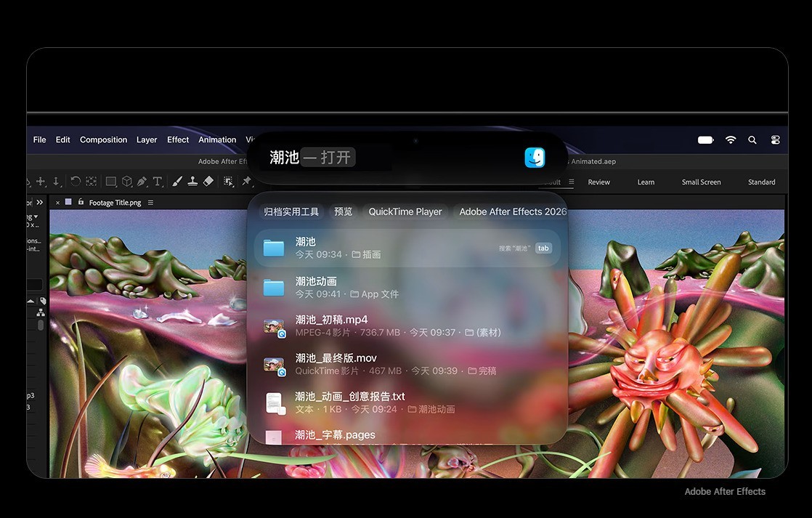Open the 潮池 folder result

(x=407, y=248)
